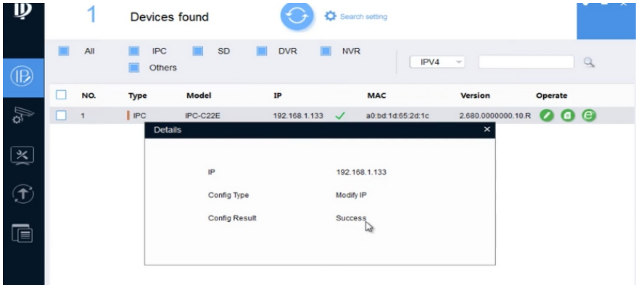This screenshot has height=285, width=644.
Task: Click the Operate column header
Action: [551, 96]
